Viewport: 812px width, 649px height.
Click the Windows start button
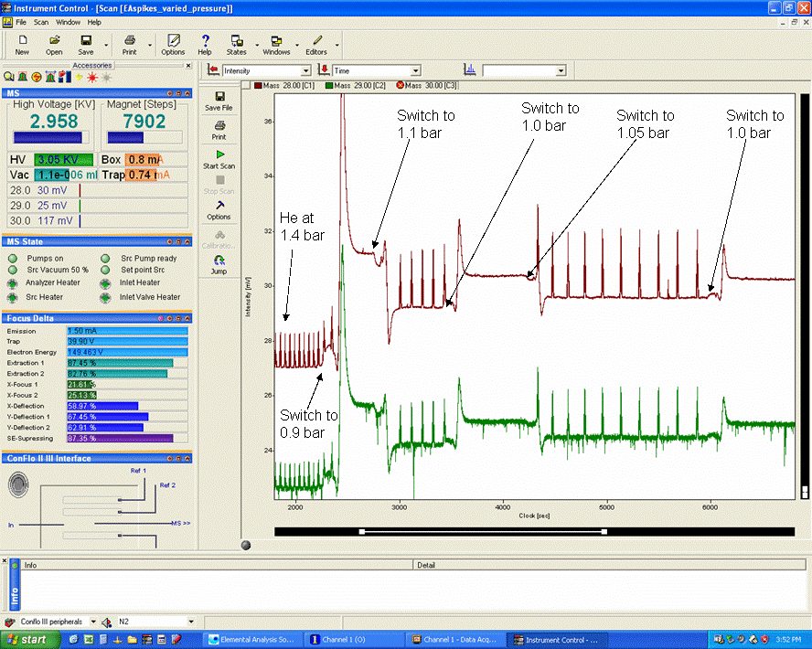coord(29,640)
